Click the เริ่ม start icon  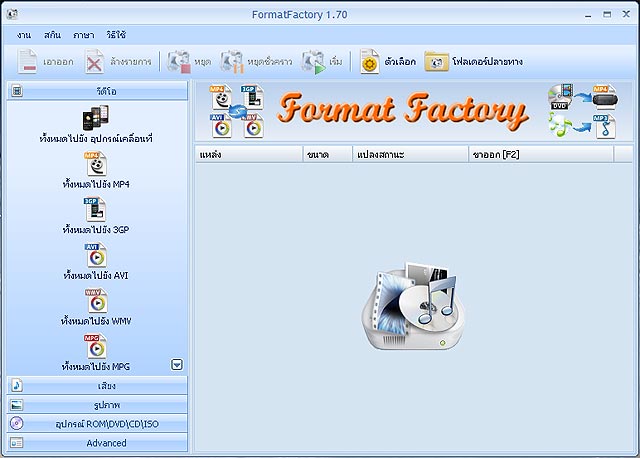coord(313,62)
